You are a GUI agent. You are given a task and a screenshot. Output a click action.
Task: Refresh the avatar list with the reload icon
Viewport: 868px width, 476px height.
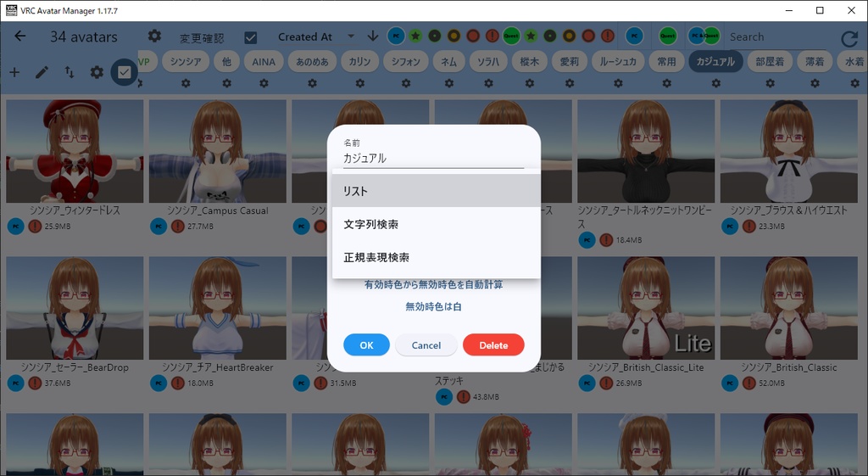click(849, 38)
